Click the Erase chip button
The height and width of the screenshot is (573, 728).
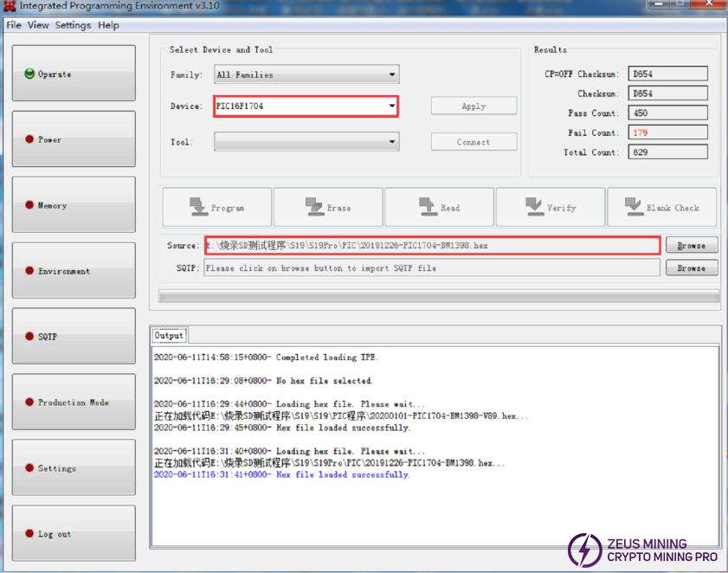point(328,208)
